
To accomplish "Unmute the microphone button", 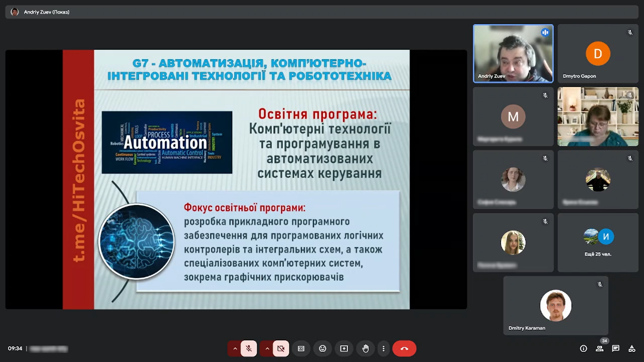I will (249, 349).
